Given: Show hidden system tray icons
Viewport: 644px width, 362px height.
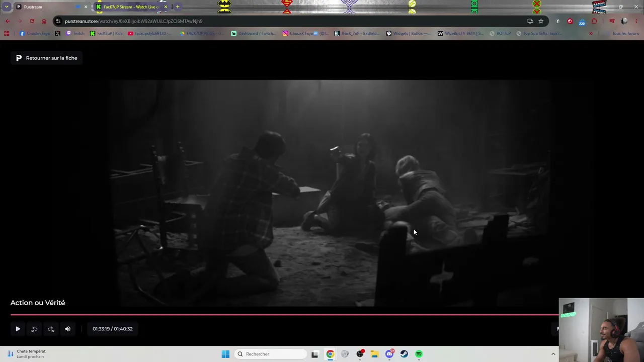Looking at the screenshot, I should tap(553, 354).
